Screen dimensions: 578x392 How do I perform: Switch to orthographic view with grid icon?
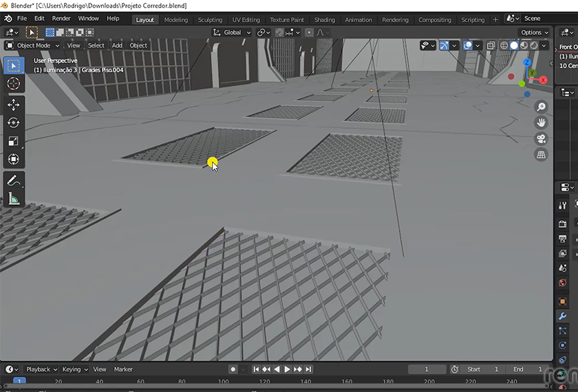[x=542, y=155]
